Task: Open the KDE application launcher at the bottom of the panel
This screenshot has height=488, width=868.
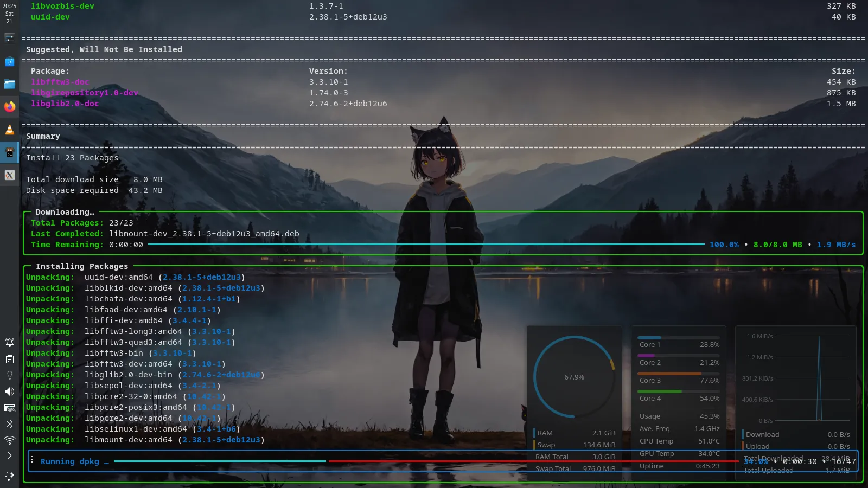Action: click(x=9, y=476)
